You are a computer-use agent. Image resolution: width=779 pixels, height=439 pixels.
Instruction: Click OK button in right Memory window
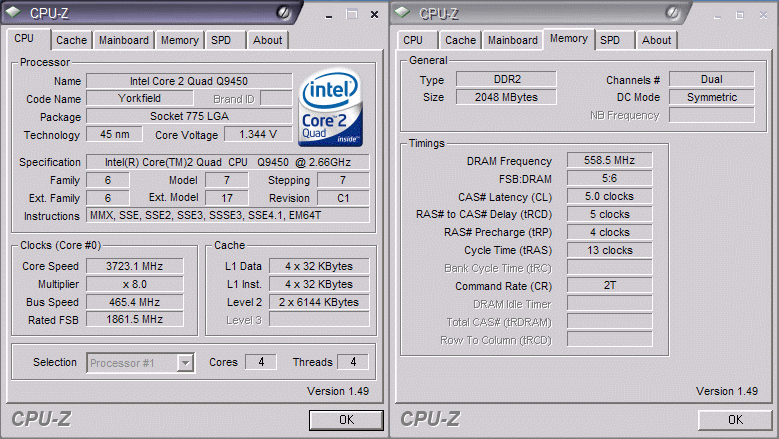735,420
